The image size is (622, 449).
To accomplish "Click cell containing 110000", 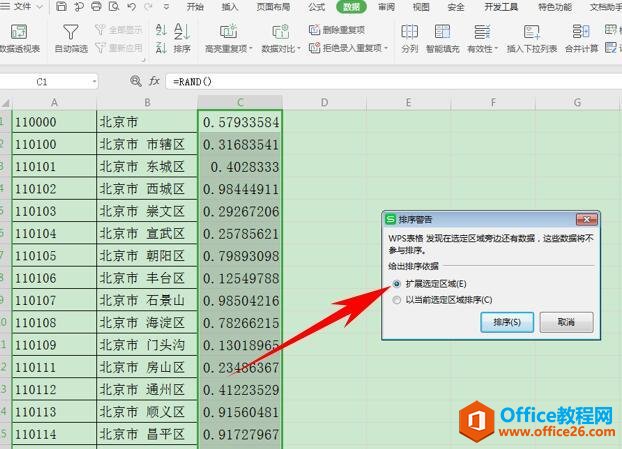I will (54, 122).
